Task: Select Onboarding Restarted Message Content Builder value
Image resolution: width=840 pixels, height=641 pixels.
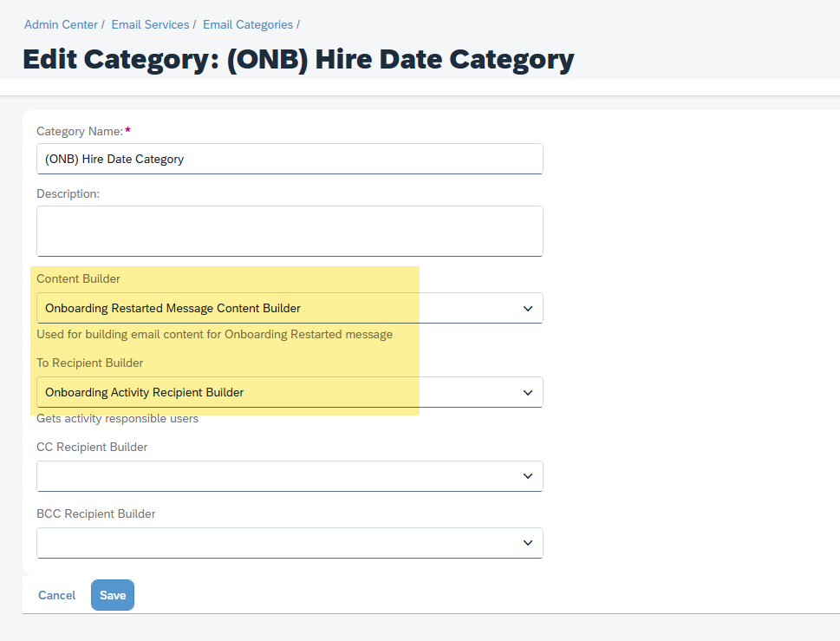Action: (x=173, y=308)
